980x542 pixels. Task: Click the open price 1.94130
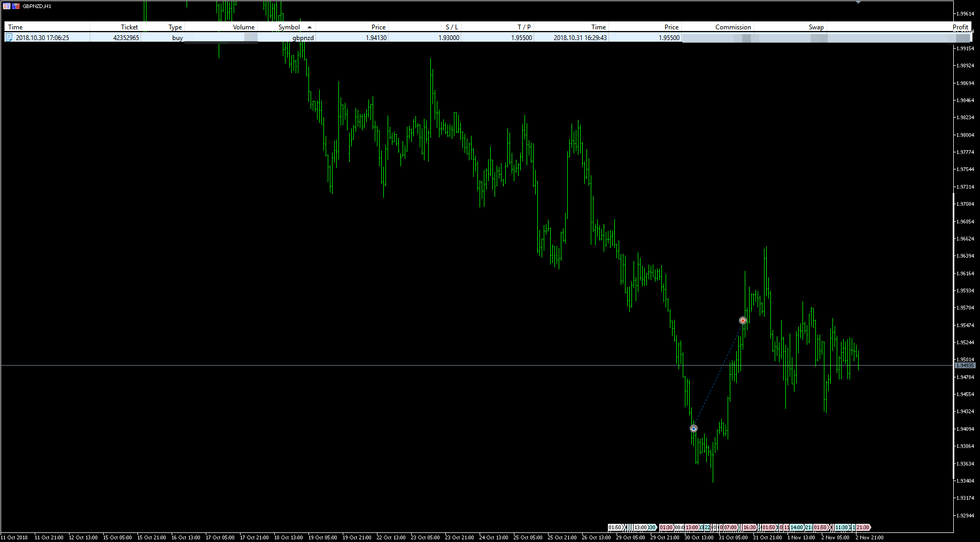point(376,38)
